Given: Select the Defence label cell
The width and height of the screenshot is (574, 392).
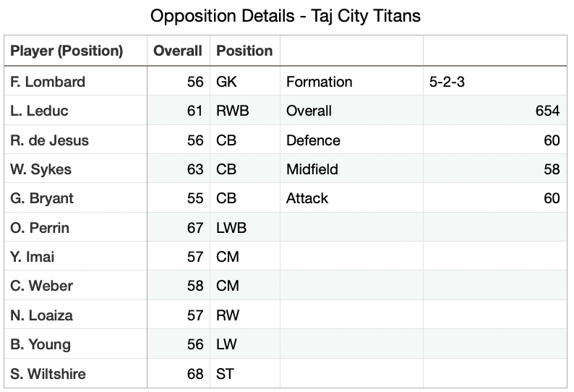Looking at the screenshot, I should tap(351, 140).
